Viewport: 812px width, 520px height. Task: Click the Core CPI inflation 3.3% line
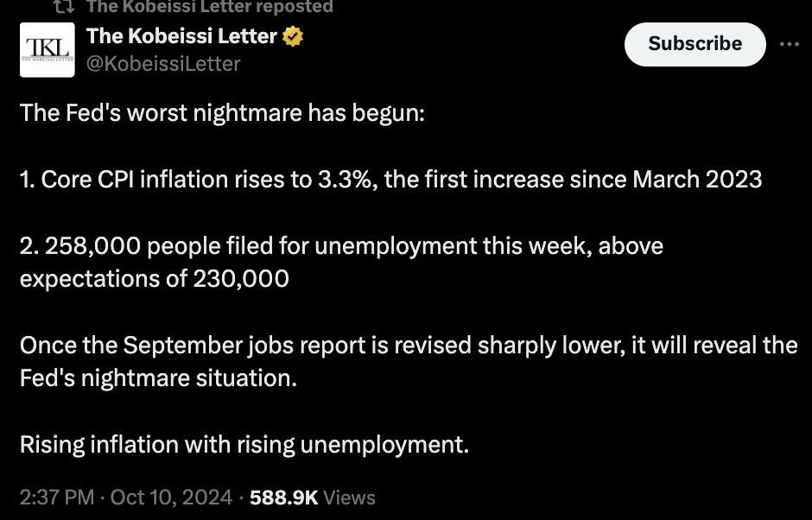click(391, 179)
